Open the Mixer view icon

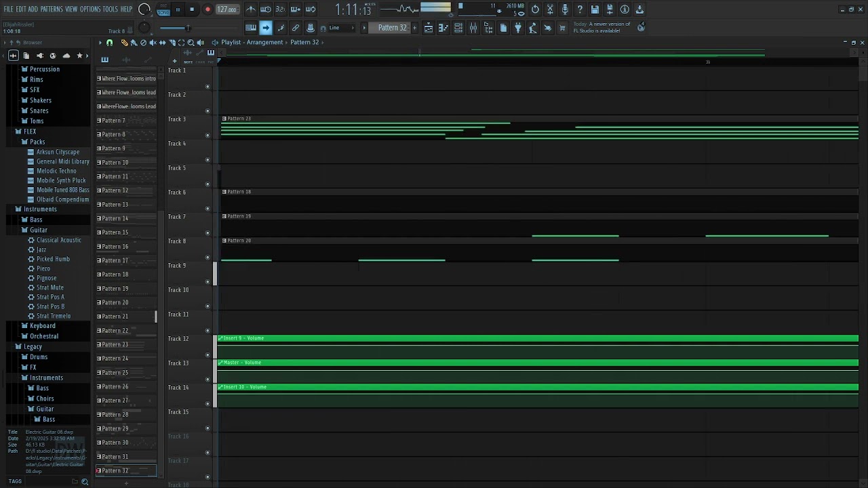point(473,28)
